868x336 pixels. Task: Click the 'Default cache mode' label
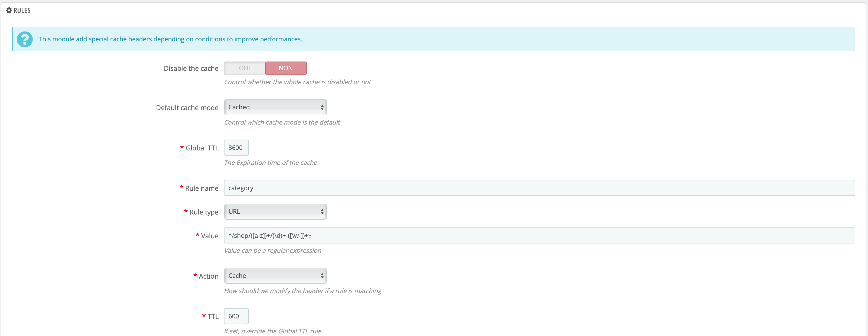coord(187,108)
